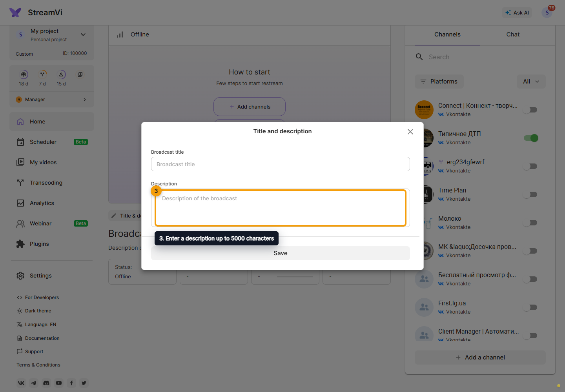The height and width of the screenshot is (392, 565).
Task: Click the copy icon in project stats
Action: [x=80, y=74]
